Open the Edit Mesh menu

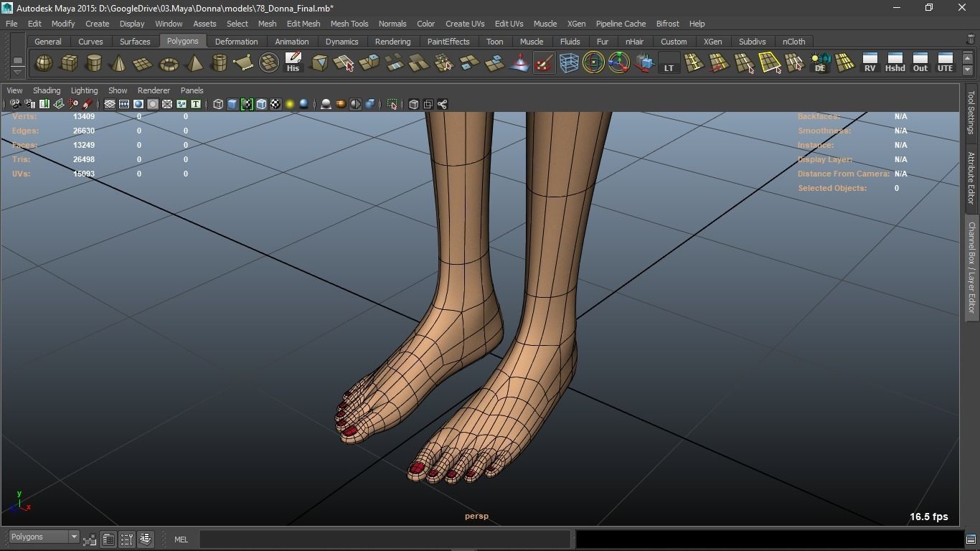(303, 24)
